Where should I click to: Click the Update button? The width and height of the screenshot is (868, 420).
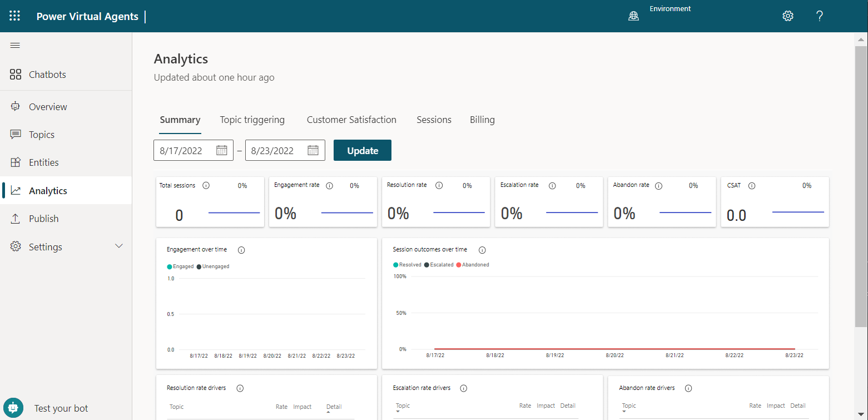[363, 150]
